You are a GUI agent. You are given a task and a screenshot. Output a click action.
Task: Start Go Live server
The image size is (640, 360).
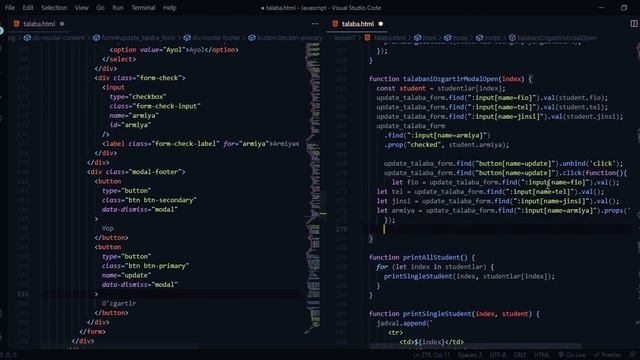click(572, 355)
